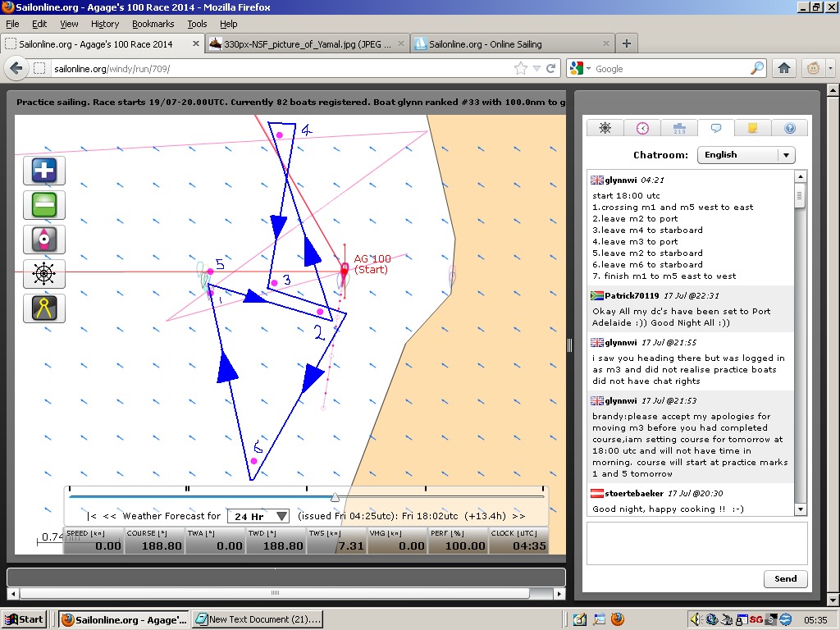The height and width of the screenshot is (630, 840).
Task: Open the Bookmarks menu
Action: click(x=153, y=24)
